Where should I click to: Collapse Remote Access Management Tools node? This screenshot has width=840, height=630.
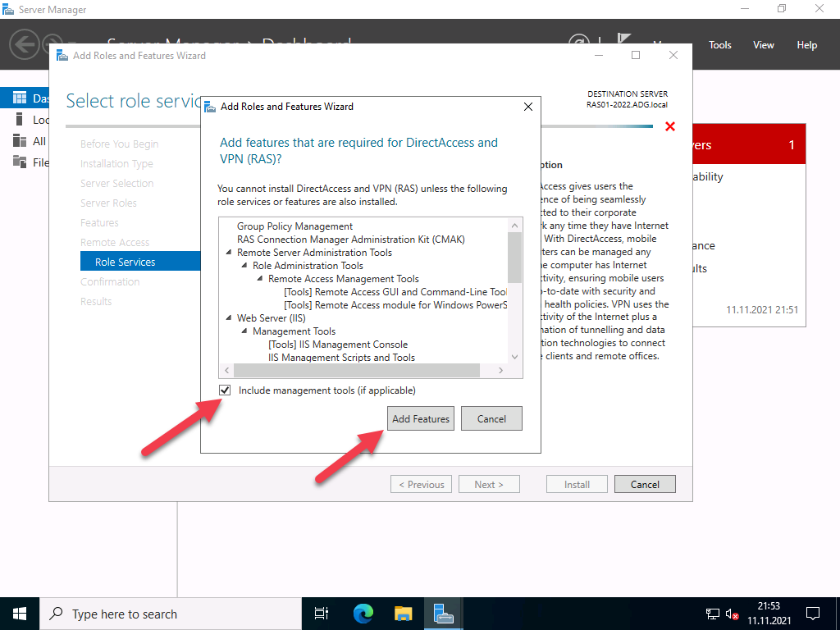[260, 279]
